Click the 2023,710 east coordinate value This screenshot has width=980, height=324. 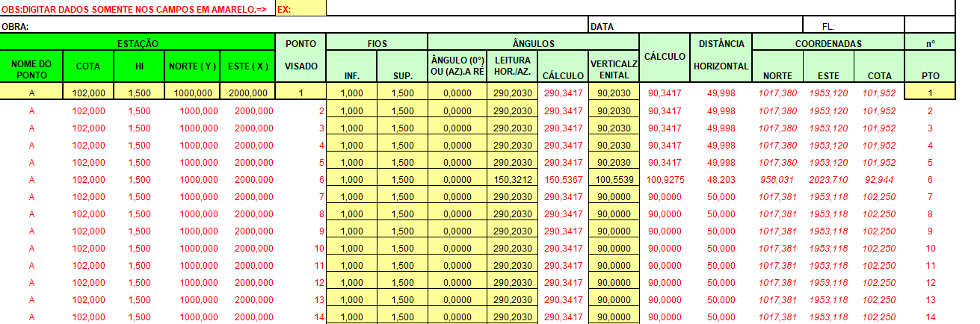[827, 180]
